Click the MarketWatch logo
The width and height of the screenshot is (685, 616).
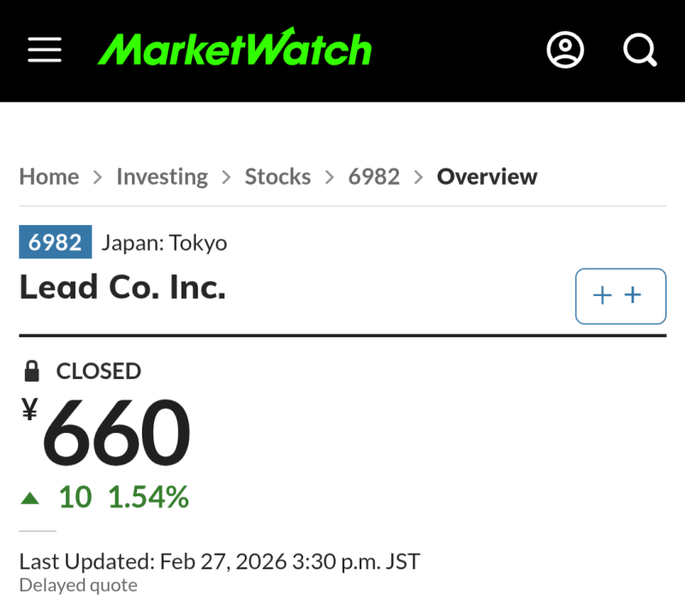point(235,50)
